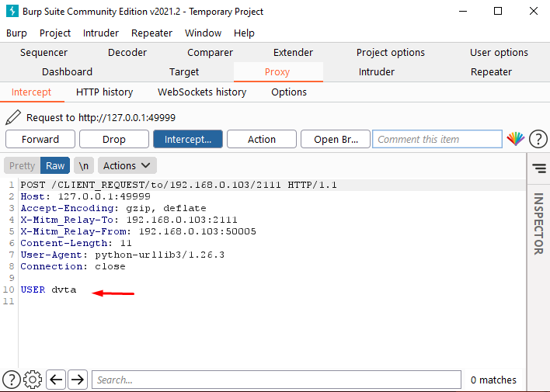The width and height of the screenshot is (550, 392).
Task: Click the pencil edit target icon
Action: [x=13, y=117]
